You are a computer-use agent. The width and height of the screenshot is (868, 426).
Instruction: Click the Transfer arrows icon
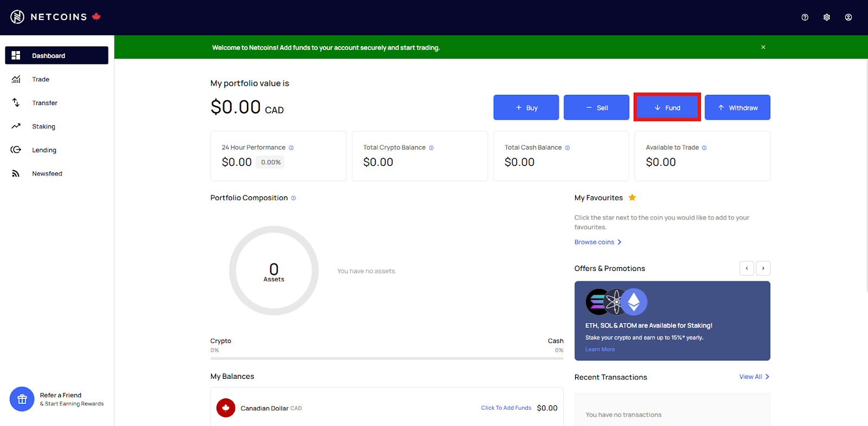[x=16, y=102]
